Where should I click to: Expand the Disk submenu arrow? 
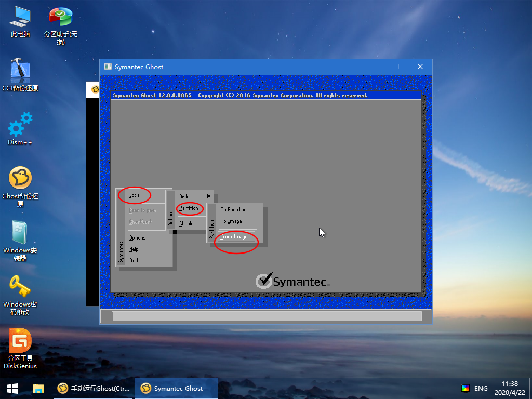coord(209,196)
